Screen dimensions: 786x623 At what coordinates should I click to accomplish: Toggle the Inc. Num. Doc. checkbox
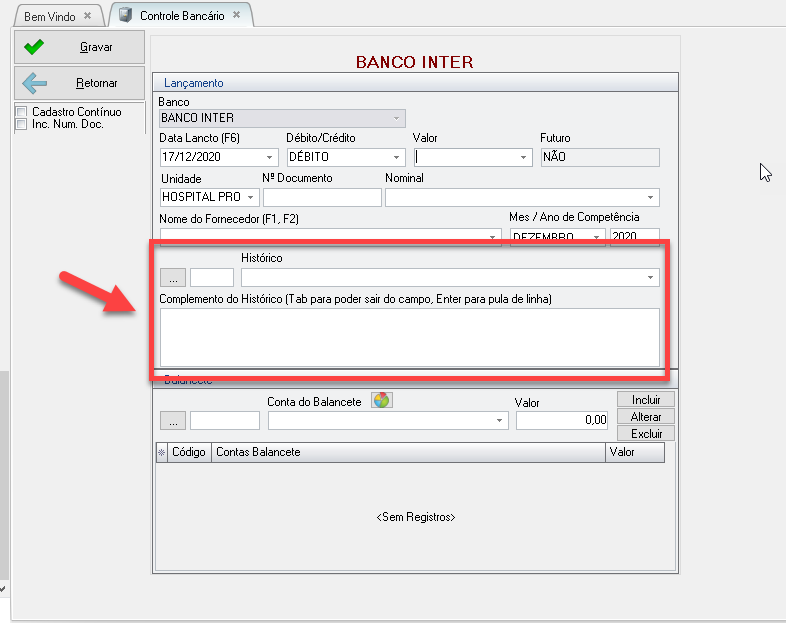tap(21, 124)
